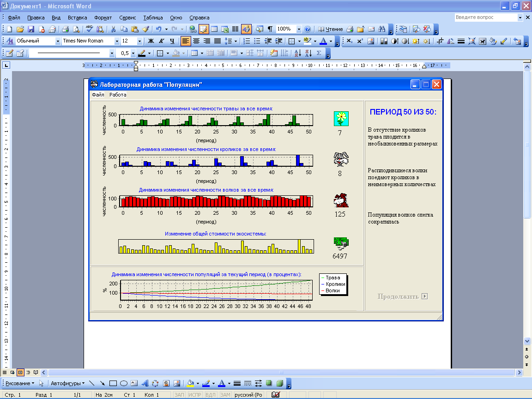Click the Format Painter brush icon
Viewport: 532px width, 399px height.
point(146,29)
